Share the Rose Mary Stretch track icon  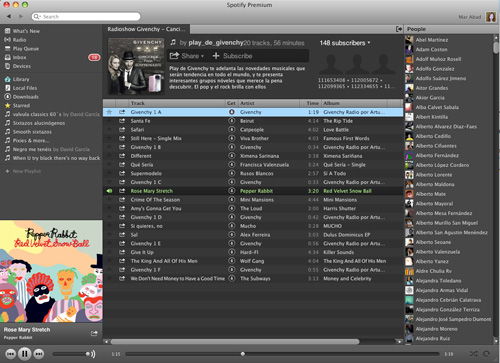pyautogui.click(x=122, y=191)
